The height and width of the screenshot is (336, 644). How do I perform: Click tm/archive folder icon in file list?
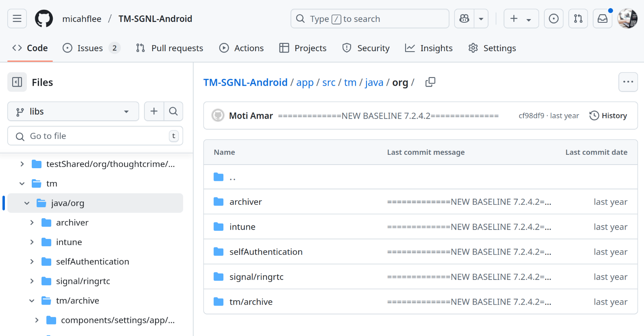pyautogui.click(x=219, y=302)
